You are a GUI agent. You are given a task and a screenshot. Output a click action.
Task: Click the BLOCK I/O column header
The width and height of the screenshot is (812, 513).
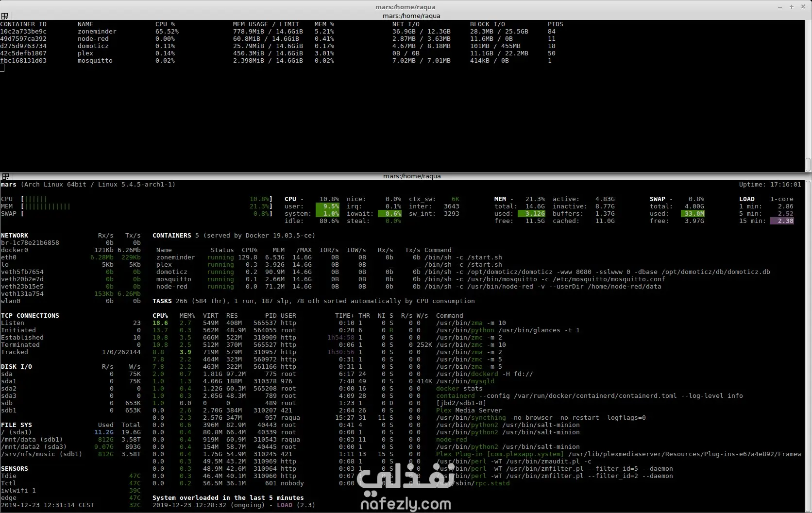pyautogui.click(x=488, y=24)
